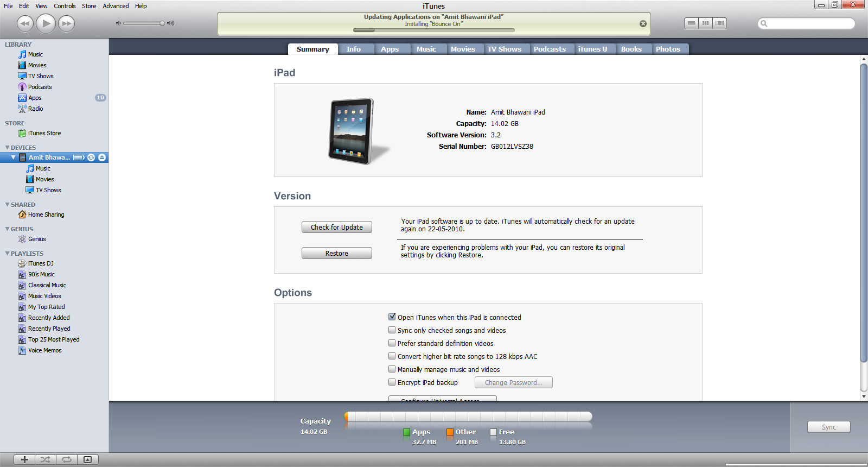Open the Controls menu
The width and height of the screenshot is (868, 467).
point(65,6)
